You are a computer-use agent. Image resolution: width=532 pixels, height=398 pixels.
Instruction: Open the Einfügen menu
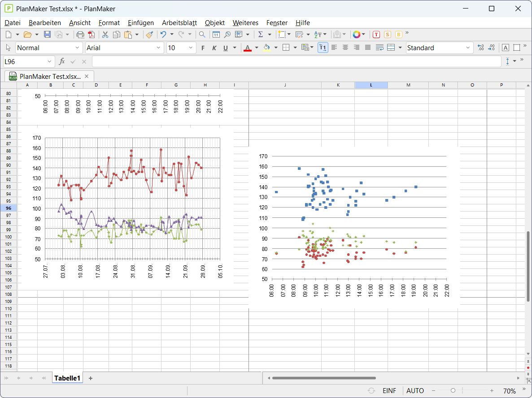pos(141,23)
